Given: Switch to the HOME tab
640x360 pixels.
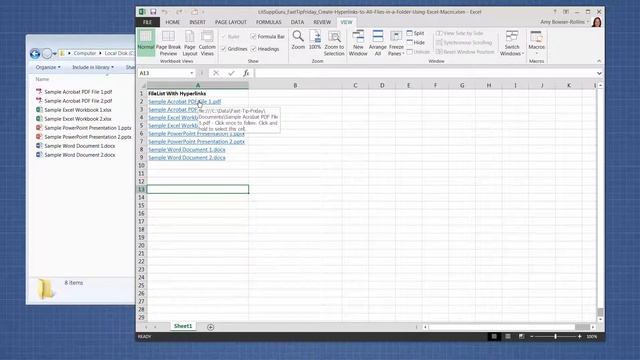Looking at the screenshot, I should click(172, 22).
